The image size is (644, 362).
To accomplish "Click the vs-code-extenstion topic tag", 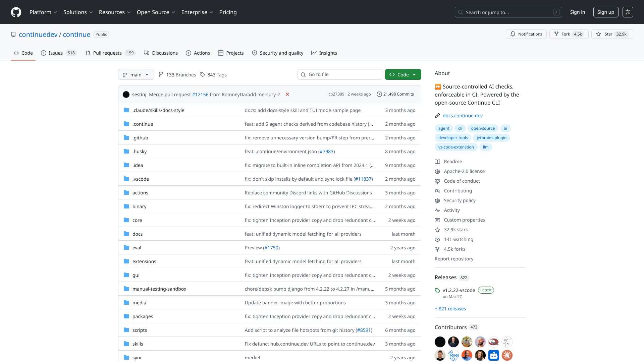I will pos(456,147).
